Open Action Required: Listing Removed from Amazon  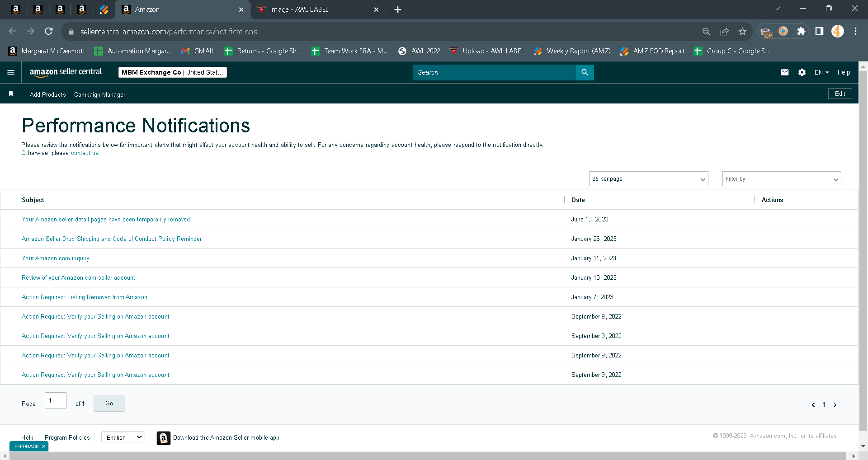tap(85, 297)
